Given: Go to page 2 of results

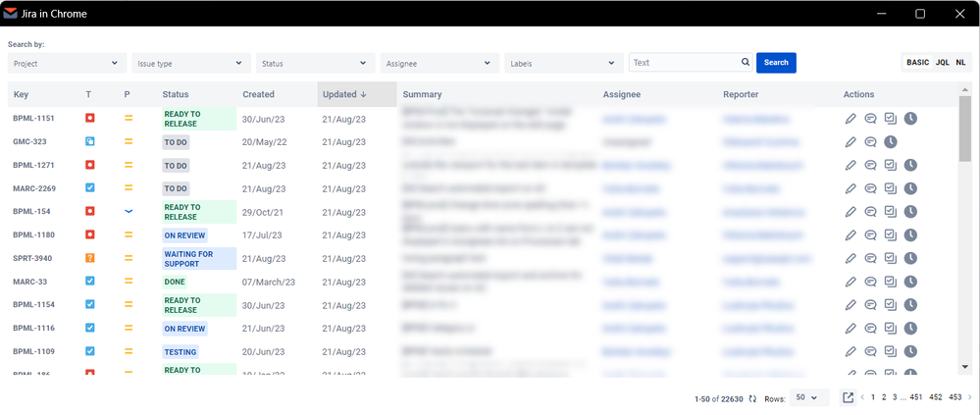Looking at the screenshot, I should [x=884, y=397].
